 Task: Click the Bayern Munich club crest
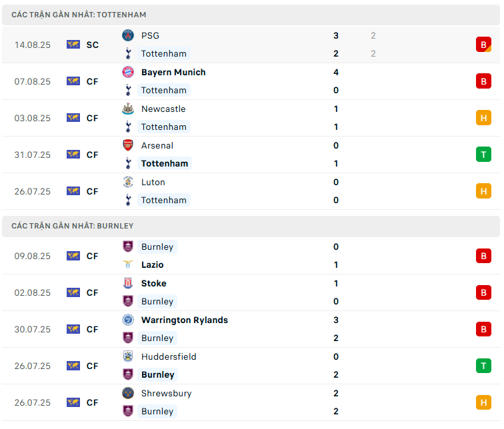coord(128,72)
